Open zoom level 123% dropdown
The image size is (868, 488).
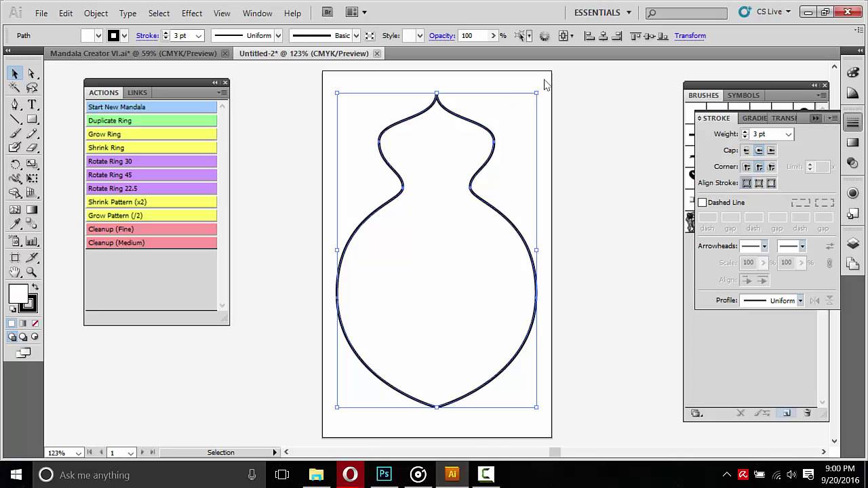point(79,453)
